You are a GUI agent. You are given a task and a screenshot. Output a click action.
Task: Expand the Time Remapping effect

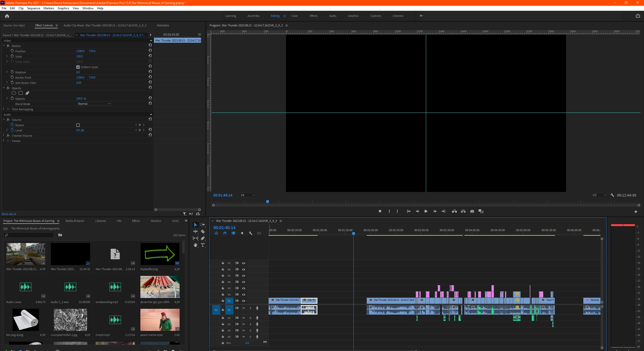4,109
